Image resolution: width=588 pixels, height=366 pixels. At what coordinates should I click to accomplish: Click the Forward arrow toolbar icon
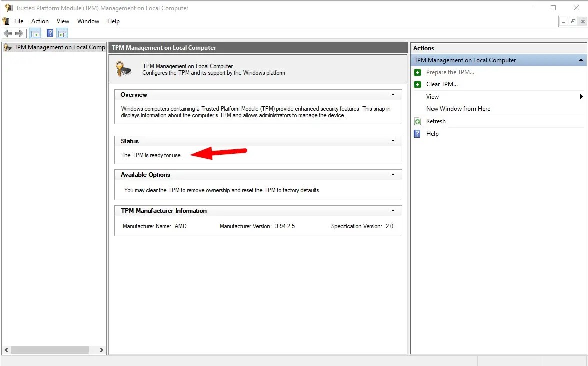tap(19, 34)
